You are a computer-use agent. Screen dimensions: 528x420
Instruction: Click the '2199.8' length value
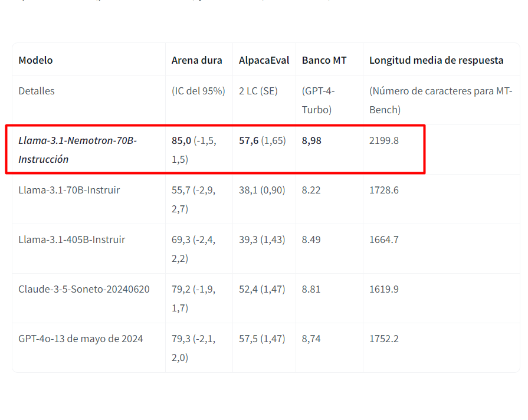click(x=384, y=140)
